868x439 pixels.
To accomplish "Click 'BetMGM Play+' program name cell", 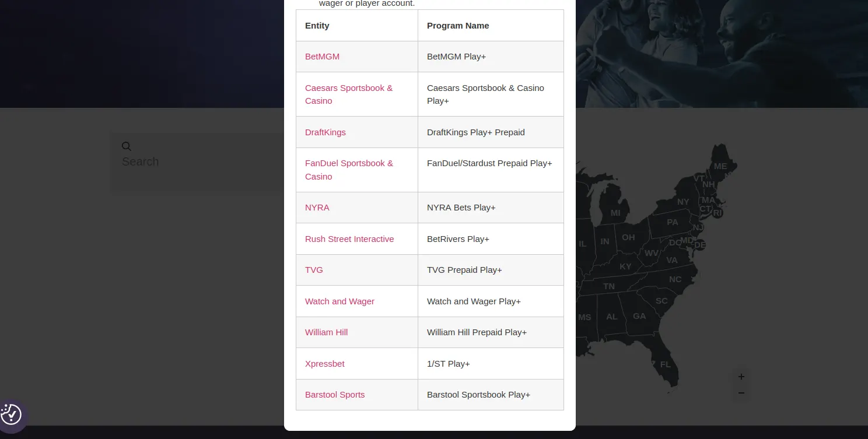I will [x=491, y=57].
